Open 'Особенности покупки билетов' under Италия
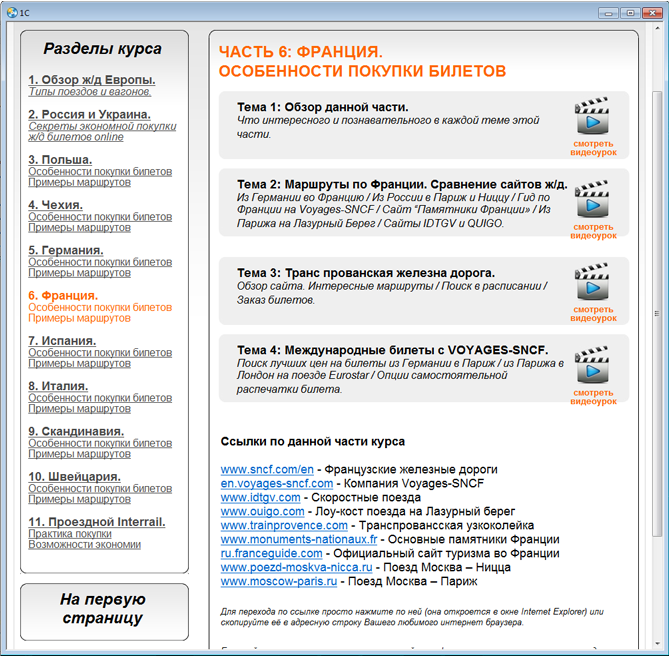Image resolution: width=669 pixels, height=656 pixels. pyautogui.click(x=100, y=398)
